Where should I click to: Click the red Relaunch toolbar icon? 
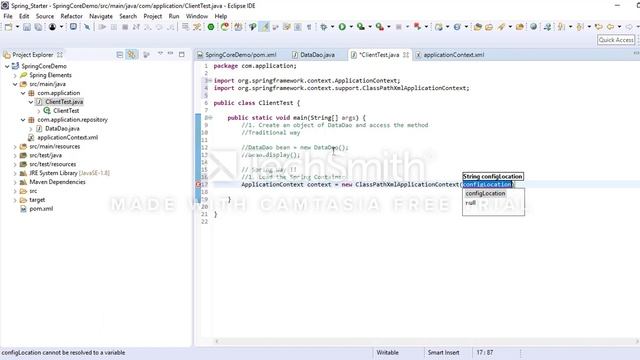417,27
